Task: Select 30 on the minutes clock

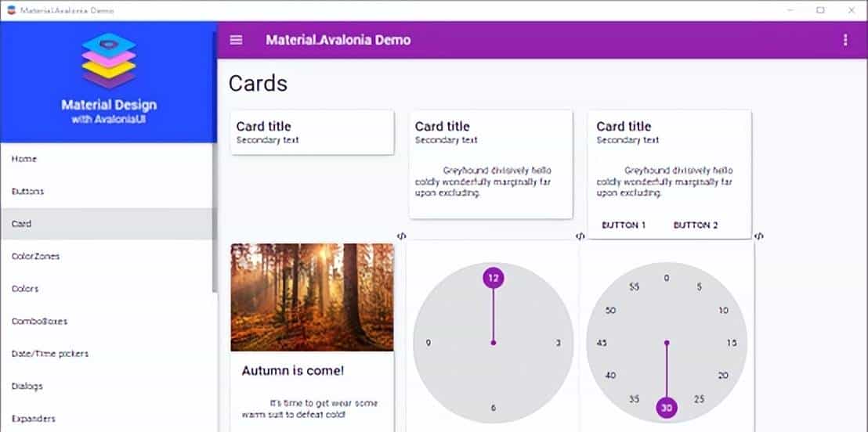Action: point(667,408)
